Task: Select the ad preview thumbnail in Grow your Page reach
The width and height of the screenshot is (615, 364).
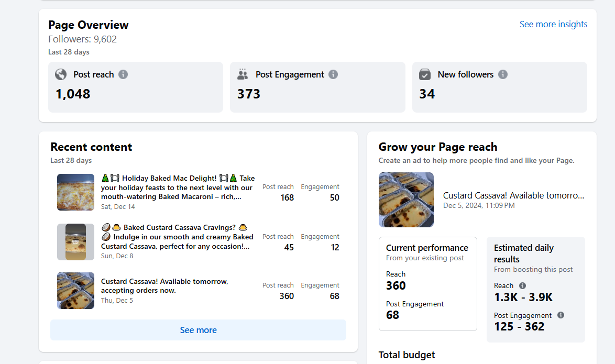Action: (x=406, y=200)
